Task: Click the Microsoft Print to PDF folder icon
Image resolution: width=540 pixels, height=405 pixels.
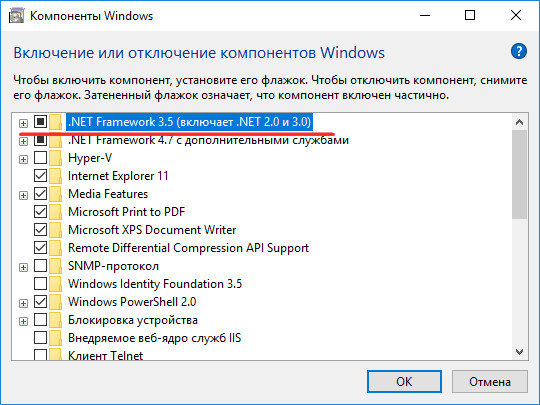Action: tap(55, 212)
